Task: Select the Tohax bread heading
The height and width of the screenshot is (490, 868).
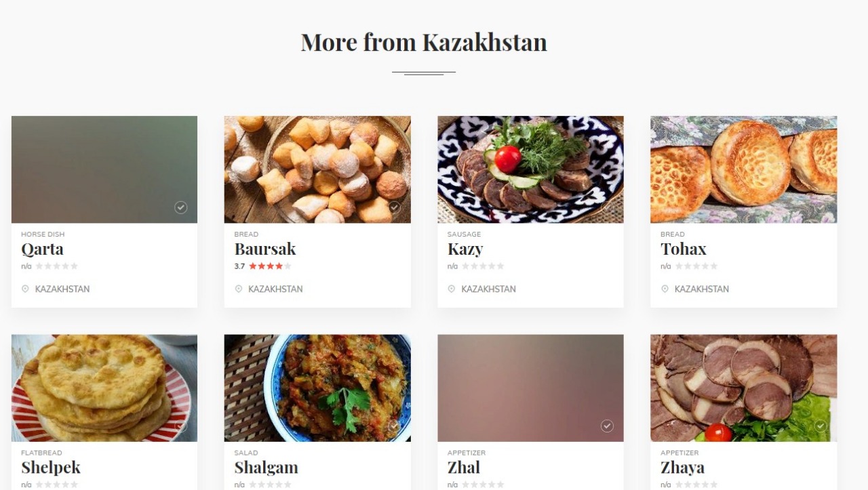Action: tap(684, 249)
